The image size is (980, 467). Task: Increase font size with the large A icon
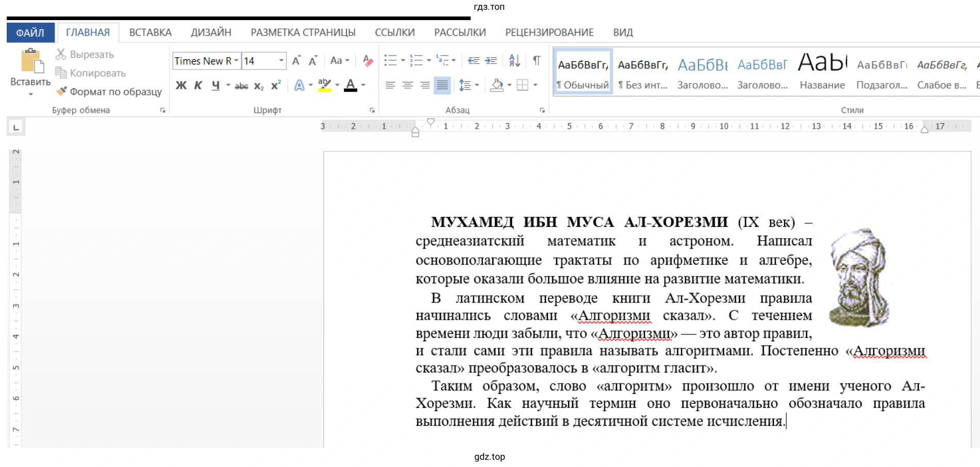[297, 60]
